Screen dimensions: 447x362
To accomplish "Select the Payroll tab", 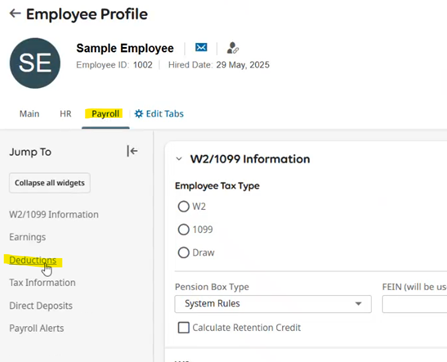I will point(105,114).
